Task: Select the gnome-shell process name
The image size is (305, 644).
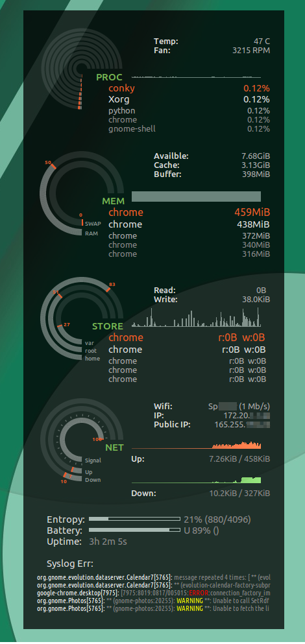Action: (132, 129)
